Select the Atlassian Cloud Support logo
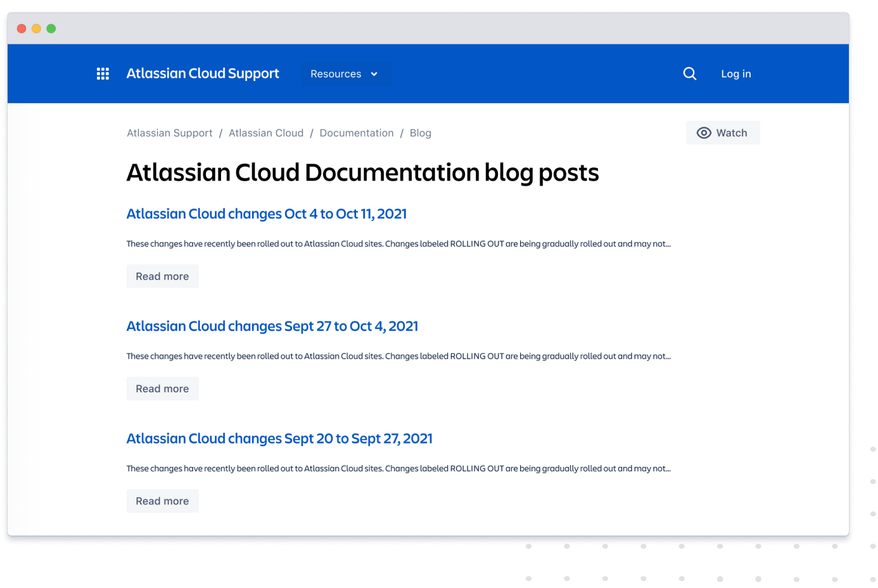The image size is (878, 588). [203, 73]
